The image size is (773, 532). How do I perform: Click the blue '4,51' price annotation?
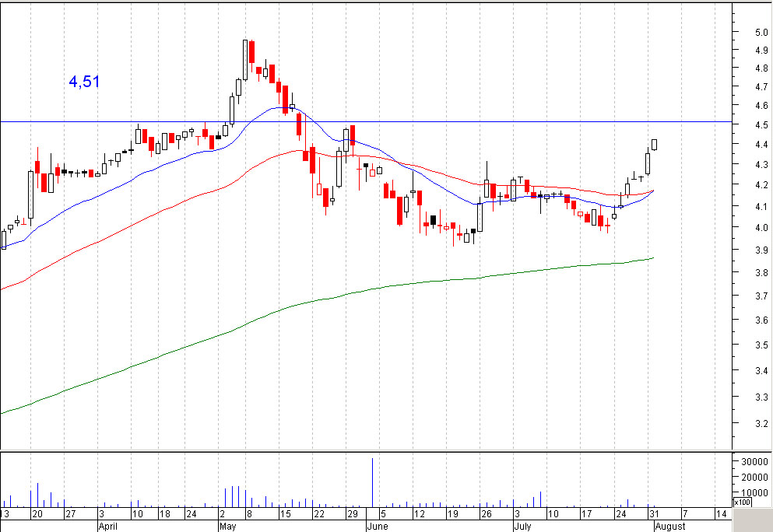tap(84, 81)
